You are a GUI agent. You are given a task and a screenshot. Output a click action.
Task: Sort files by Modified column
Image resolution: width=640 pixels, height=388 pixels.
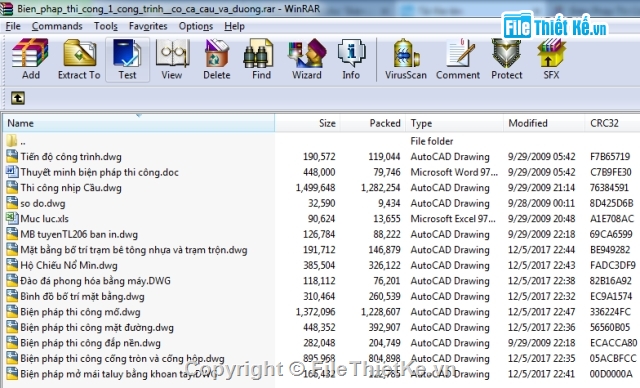click(x=544, y=123)
